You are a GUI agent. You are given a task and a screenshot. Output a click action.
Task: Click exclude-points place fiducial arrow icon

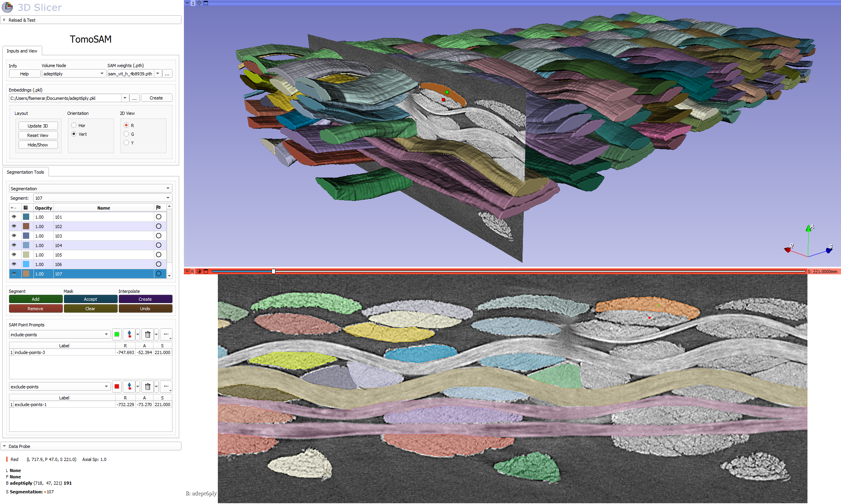point(129,386)
